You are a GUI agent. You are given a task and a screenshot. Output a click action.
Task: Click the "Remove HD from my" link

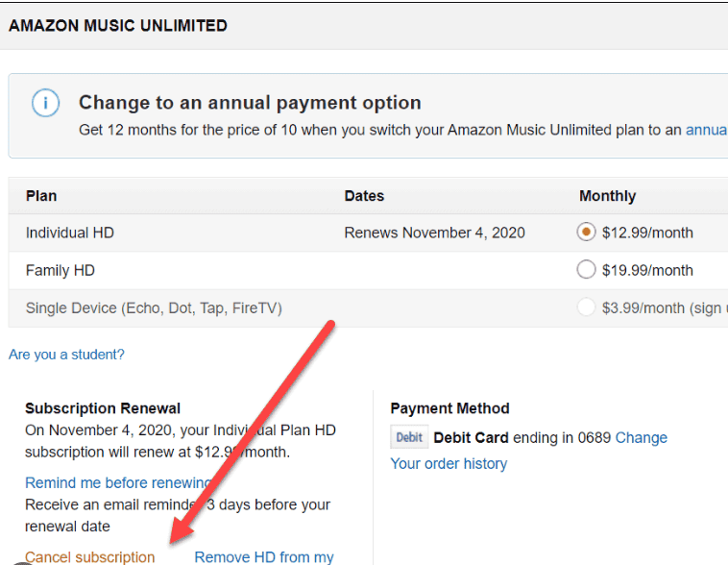264,557
